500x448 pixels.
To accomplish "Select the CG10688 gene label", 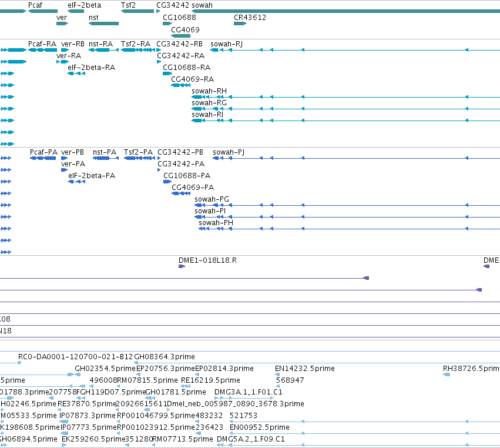I will click(179, 18).
